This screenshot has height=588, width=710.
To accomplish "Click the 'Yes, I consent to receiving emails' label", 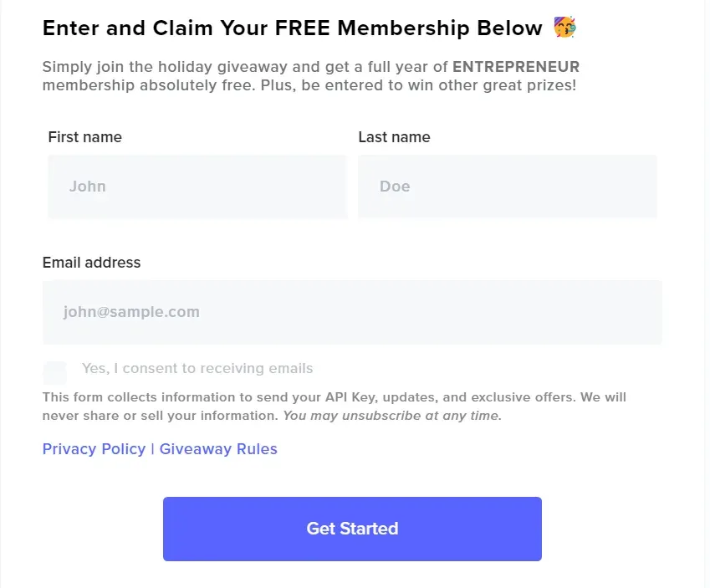I will (197, 368).
